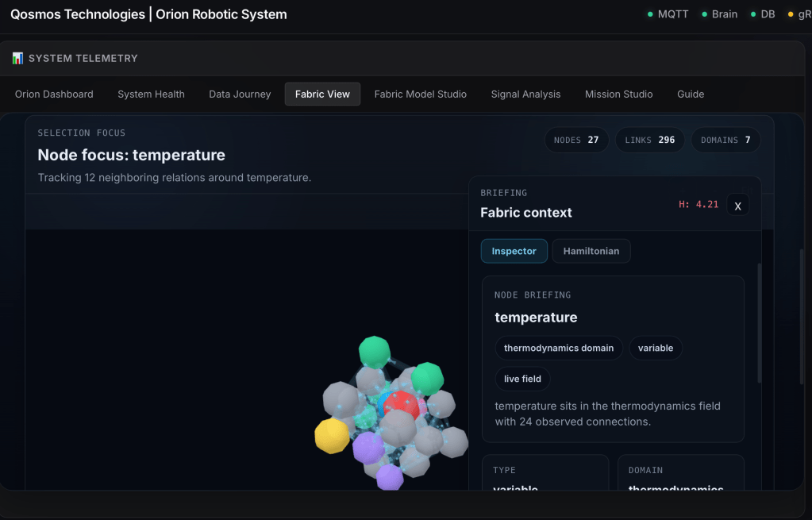Expand the DOMAINS 7 counter pill

click(725, 140)
